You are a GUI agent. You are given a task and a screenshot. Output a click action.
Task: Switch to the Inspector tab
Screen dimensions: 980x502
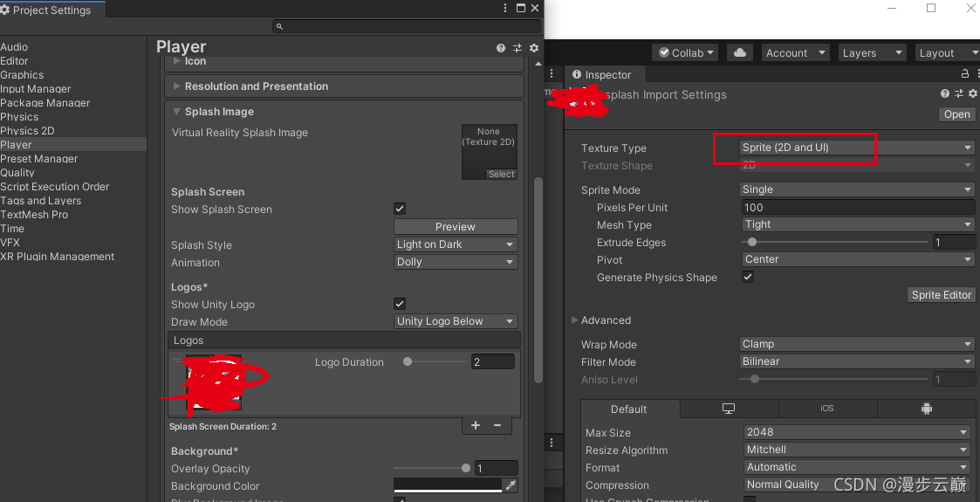click(x=604, y=74)
